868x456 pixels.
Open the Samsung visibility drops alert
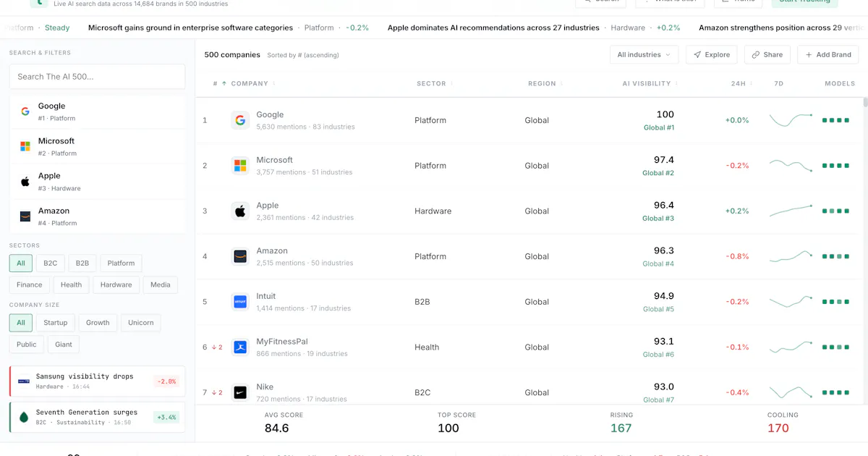tap(97, 381)
